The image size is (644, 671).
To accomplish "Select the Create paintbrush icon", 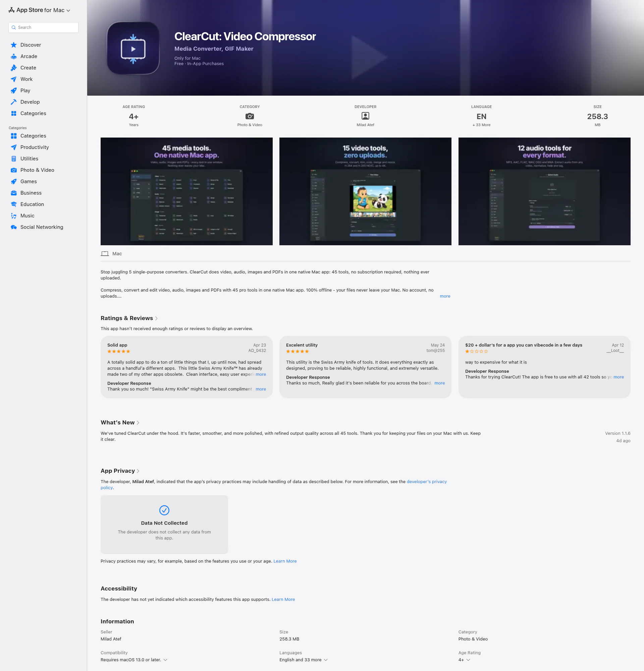I will point(14,68).
